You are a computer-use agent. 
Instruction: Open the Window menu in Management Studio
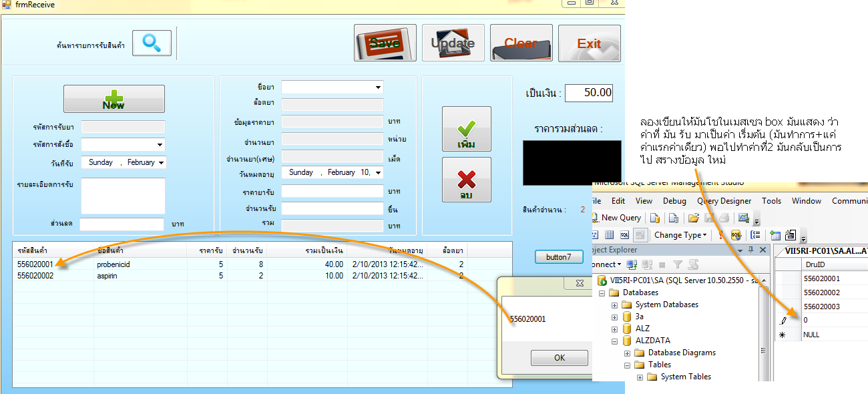pyautogui.click(x=807, y=200)
